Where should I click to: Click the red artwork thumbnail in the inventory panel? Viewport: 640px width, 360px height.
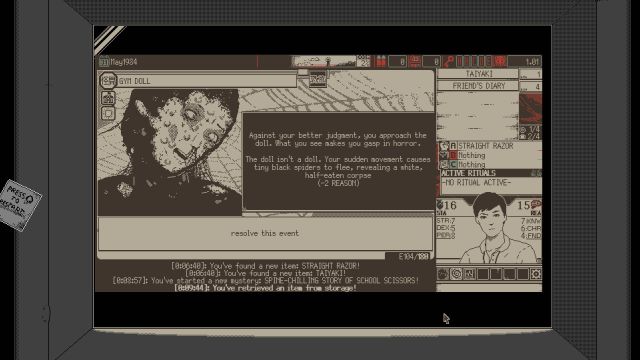pyautogui.click(x=530, y=109)
